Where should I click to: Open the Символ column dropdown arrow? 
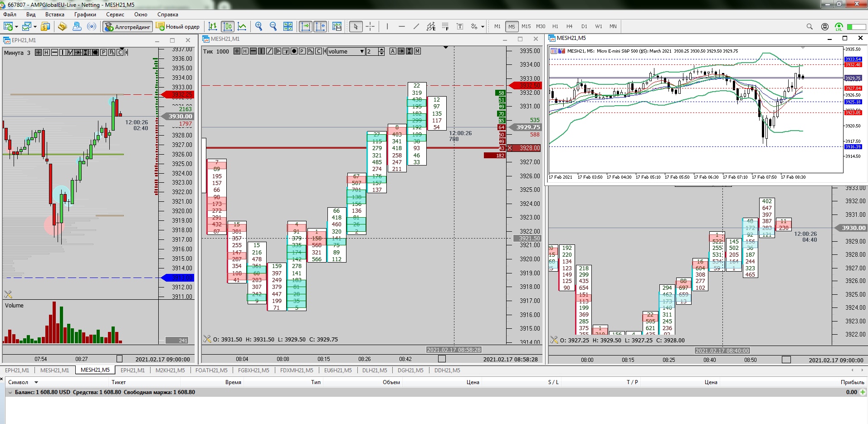pyautogui.click(x=36, y=382)
